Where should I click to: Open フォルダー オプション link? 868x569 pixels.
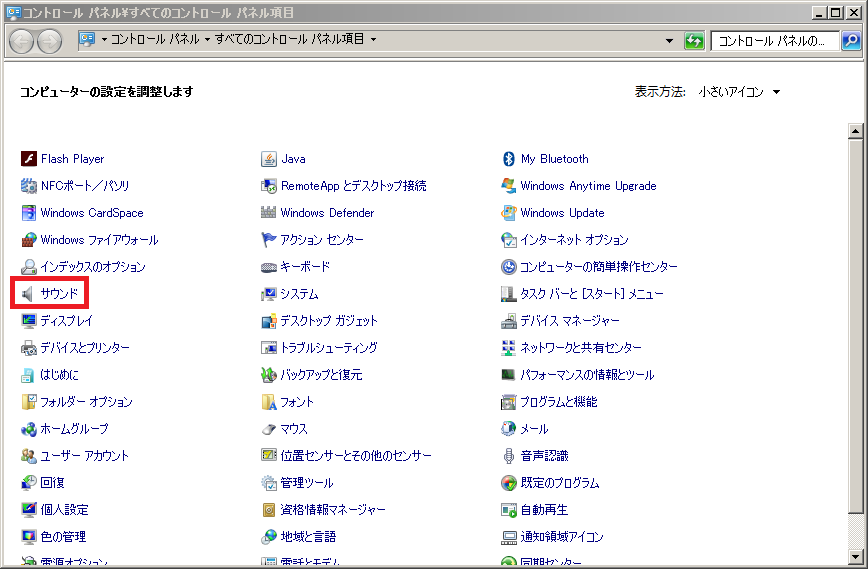(86, 402)
